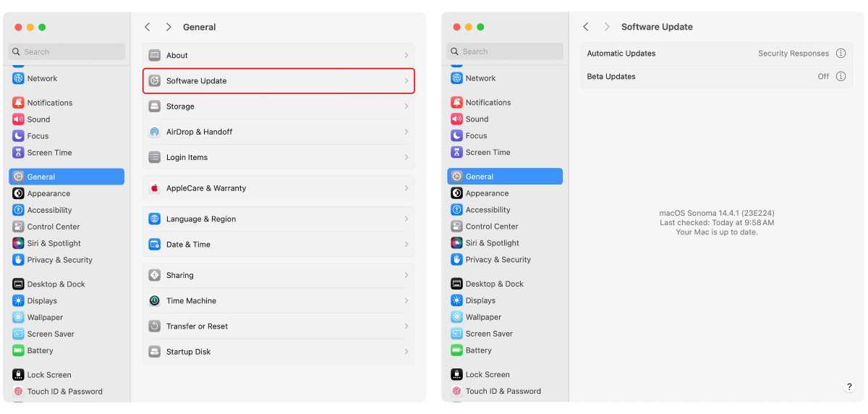Click Security Responses value text

click(x=793, y=54)
